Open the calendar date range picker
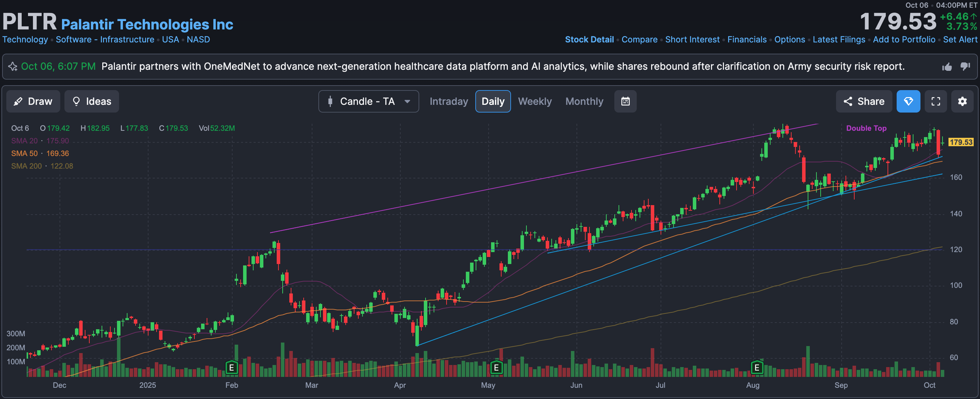The image size is (980, 399). click(x=625, y=101)
